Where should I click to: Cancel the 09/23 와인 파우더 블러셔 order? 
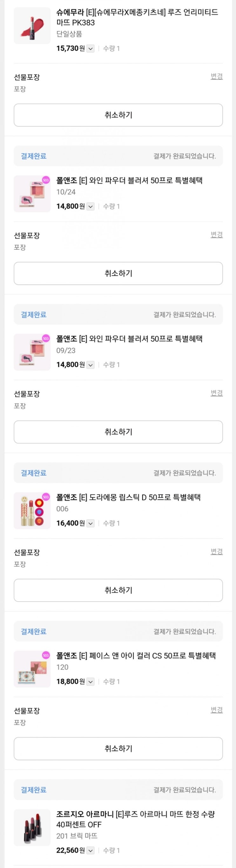118,432
